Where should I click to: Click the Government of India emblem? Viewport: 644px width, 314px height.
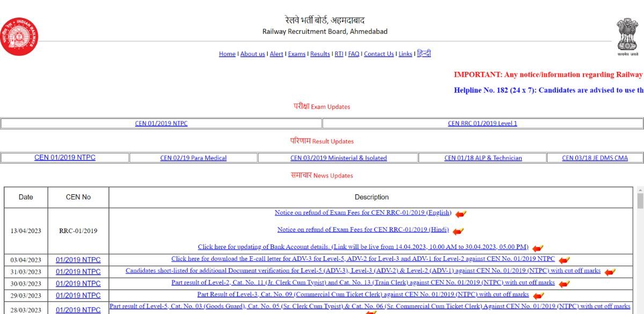pyautogui.click(x=627, y=36)
